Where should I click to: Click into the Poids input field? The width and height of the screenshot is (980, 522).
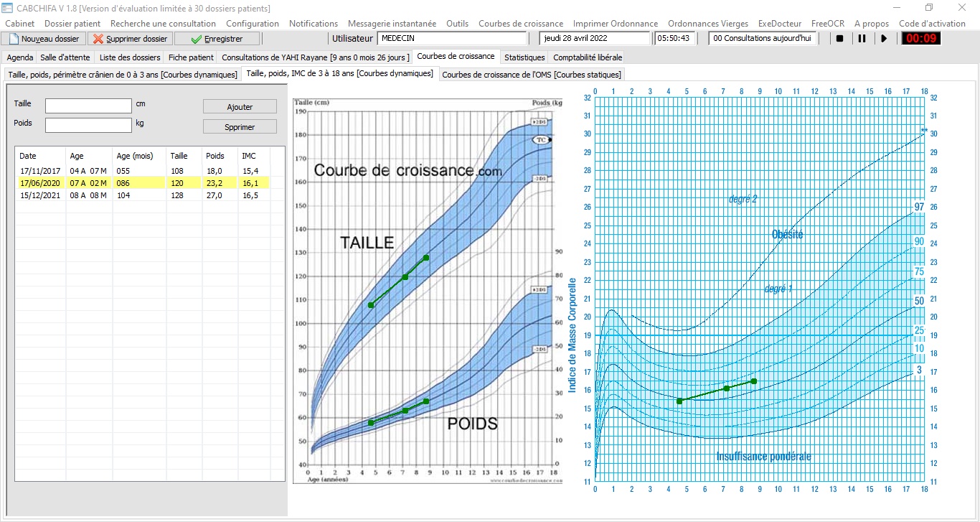[x=88, y=125]
